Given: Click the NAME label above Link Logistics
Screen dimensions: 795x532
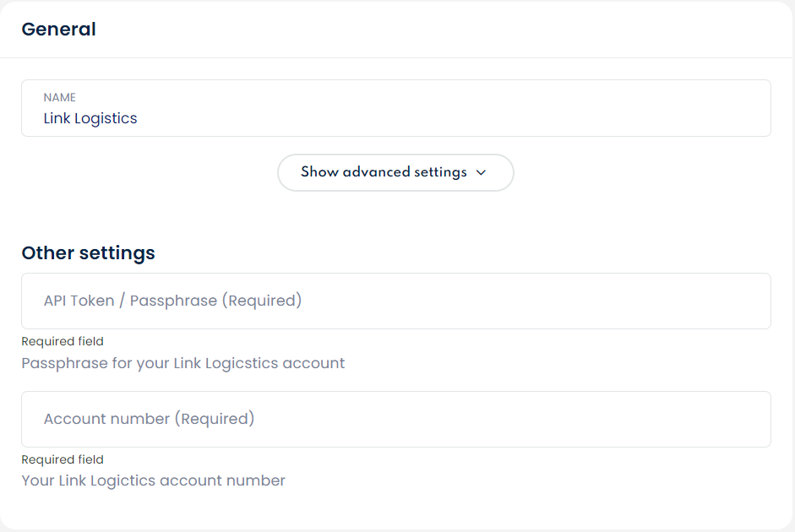Looking at the screenshot, I should [x=60, y=98].
